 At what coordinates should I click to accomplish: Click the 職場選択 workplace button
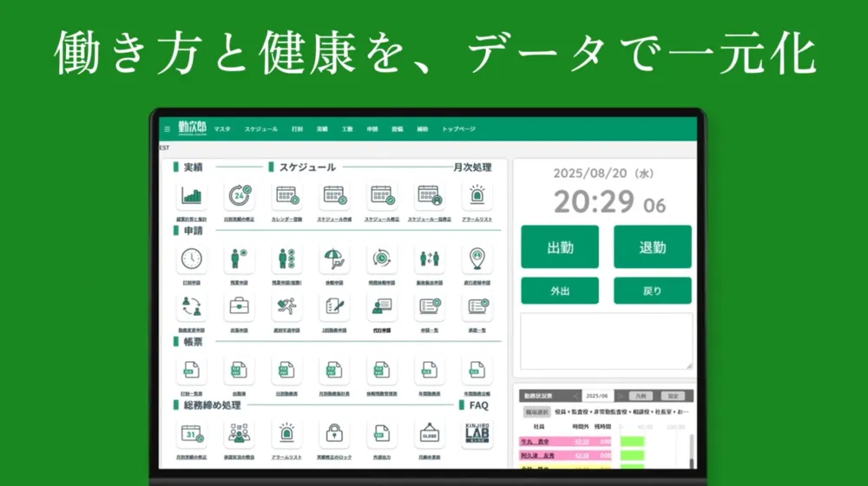pyautogui.click(x=536, y=412)
